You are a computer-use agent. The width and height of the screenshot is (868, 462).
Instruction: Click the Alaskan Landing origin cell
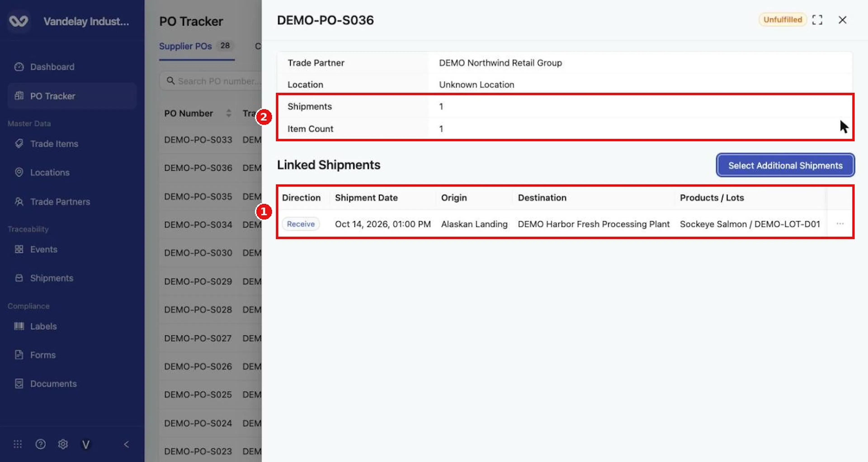coord(474,224)
